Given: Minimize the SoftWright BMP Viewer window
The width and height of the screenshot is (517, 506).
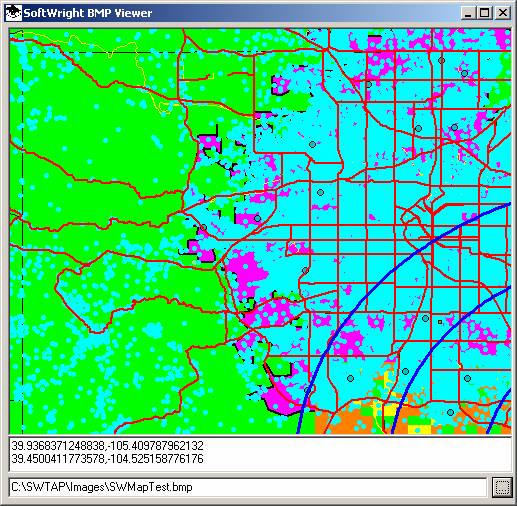Looking at the screenshot, I should click(x=468, y=13).
